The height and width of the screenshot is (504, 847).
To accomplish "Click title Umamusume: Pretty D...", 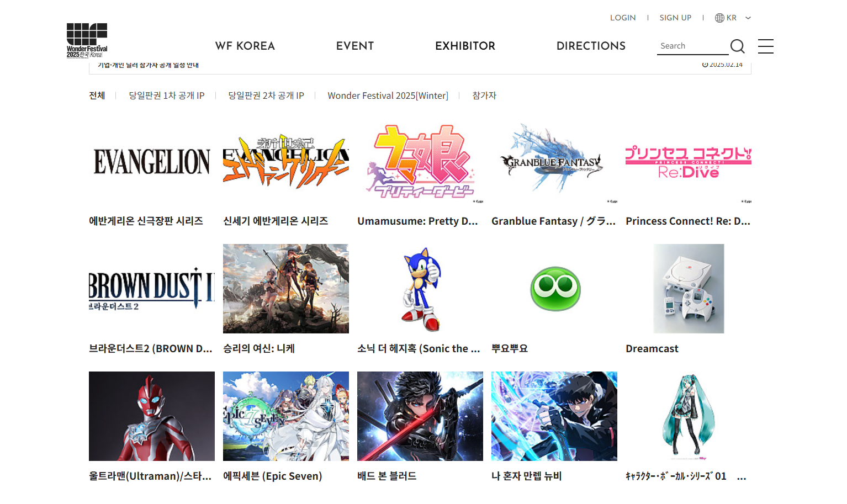I will 417,221.
